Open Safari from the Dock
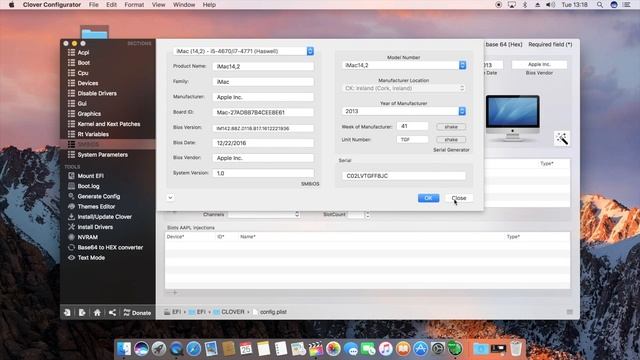 193,349
